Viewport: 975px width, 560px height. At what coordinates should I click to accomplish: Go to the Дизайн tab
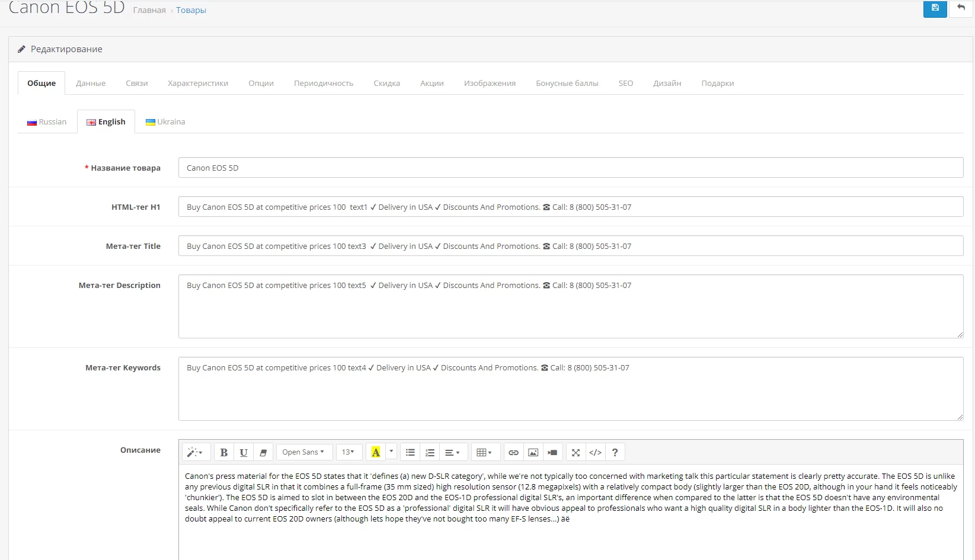click(x=667, y=83)
